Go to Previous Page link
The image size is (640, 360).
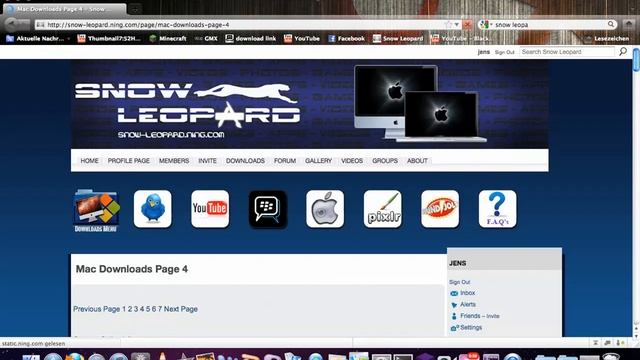pos(96,309)
